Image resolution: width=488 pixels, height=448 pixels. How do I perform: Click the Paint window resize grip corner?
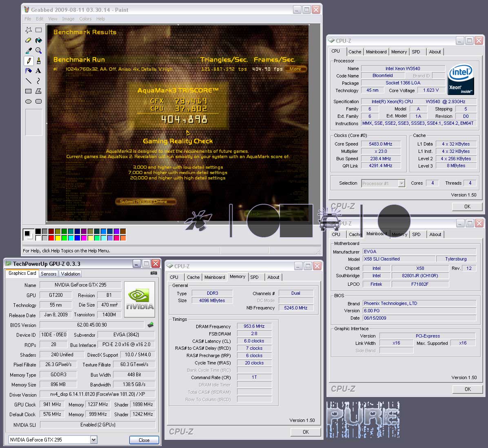coord(318,252)
